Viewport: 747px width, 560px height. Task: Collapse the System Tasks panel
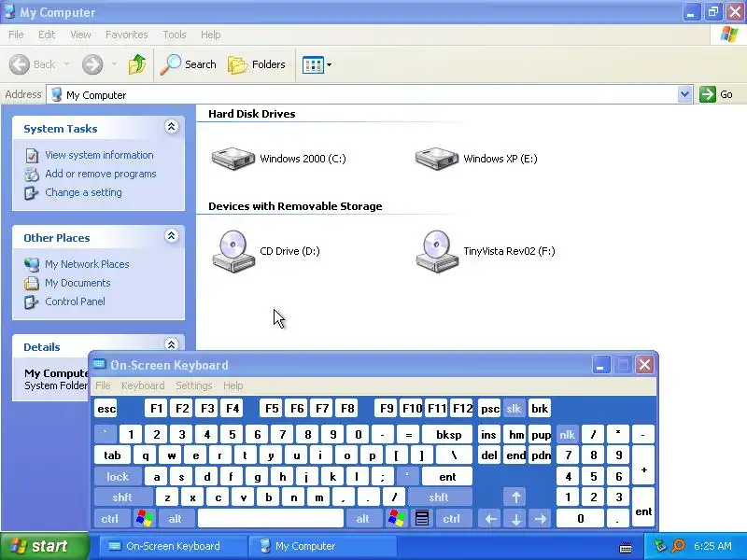172,127
